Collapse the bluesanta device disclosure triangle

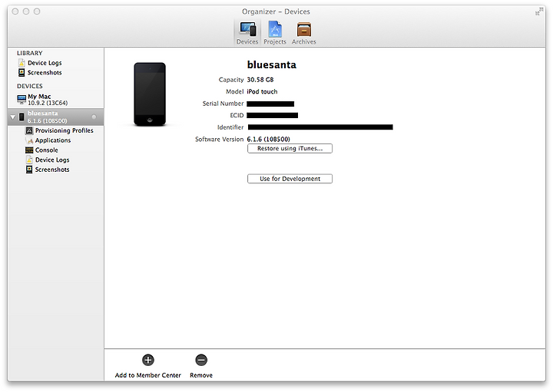click(x=13, y=117)
